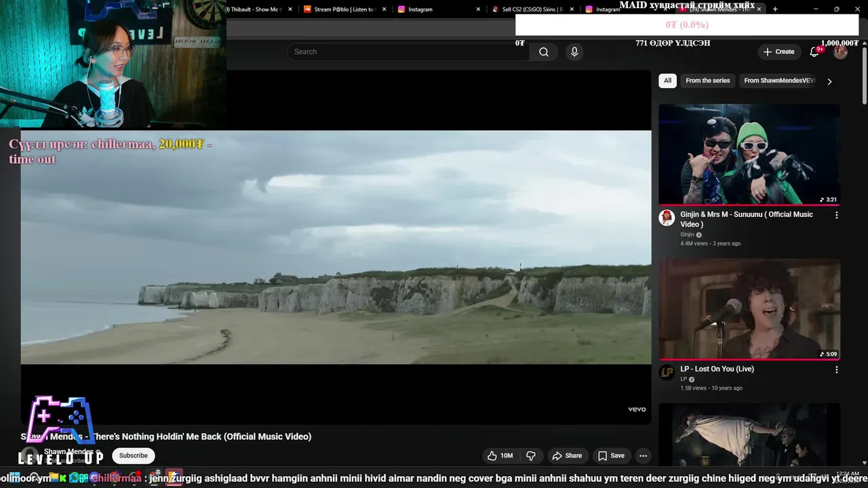Switch to the Stream P@blo SoundCloud tab
Screen dimensions: 868x488
click(343, 9)
